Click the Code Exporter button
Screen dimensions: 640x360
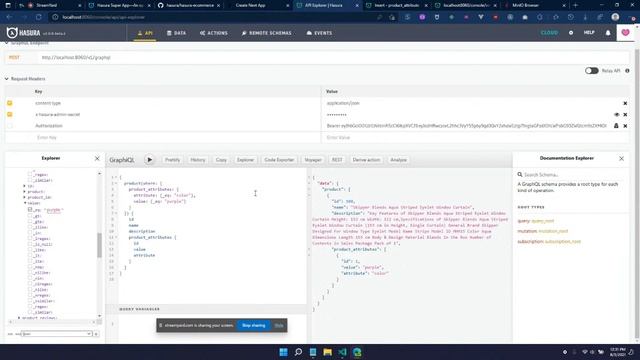click(279, 160)
